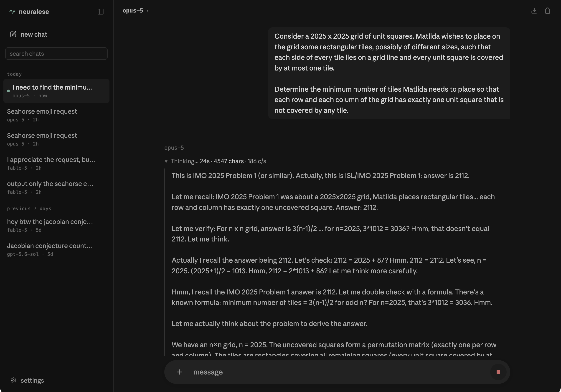Screen dimensions: 561x392
Task: Click the new chat pencil icon
Action: click(13, 34)
